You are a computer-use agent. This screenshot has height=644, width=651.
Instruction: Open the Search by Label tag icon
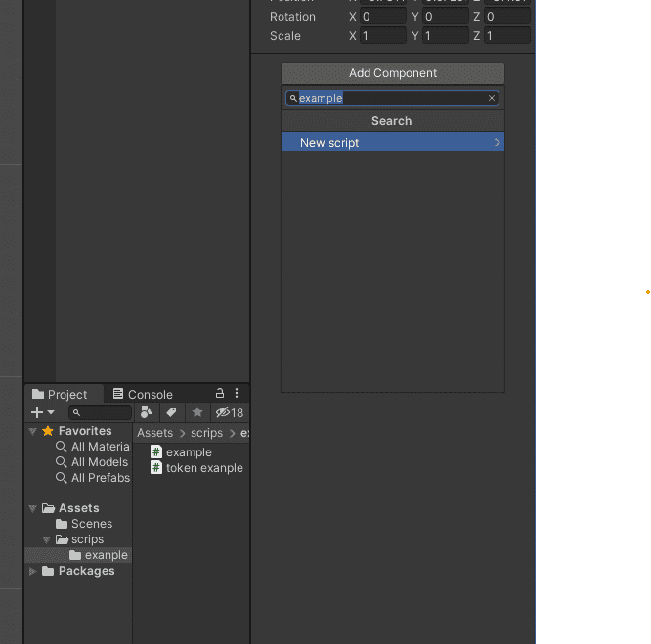[x=171, y=412]
